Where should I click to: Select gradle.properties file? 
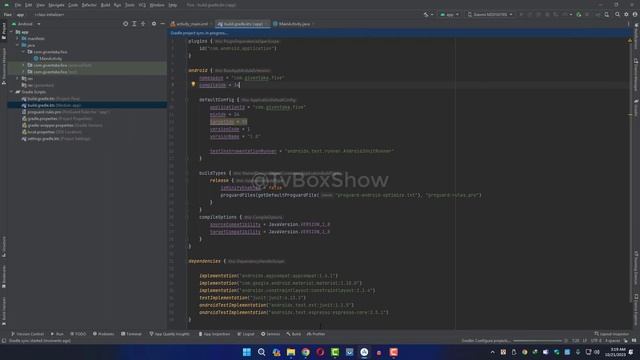coord(57,119)
